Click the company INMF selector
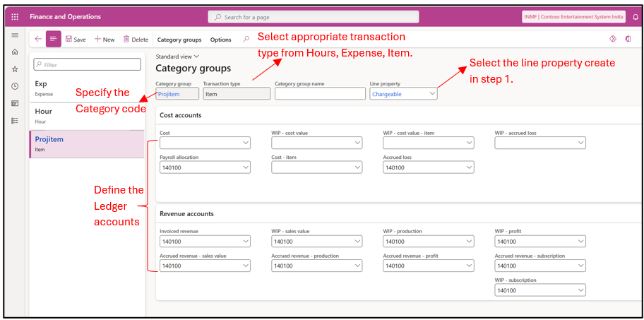644x320 pixels. (x=574, y=17)
